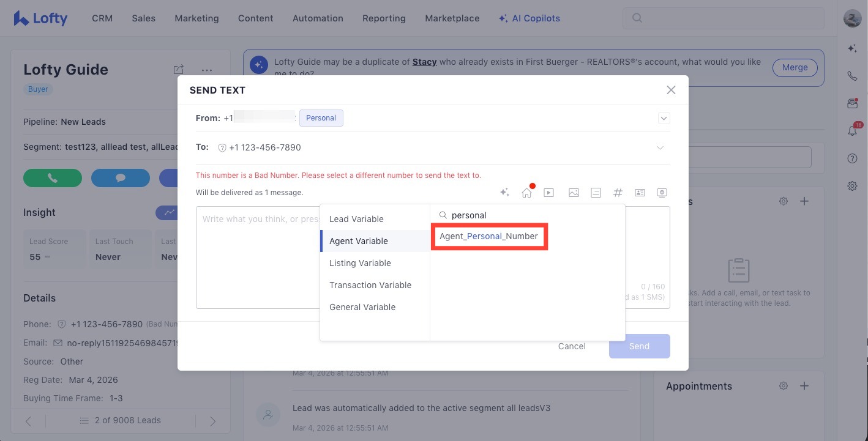This screenshot has height=441, width=868.
Task: Expand the From number dropdown
Action: coord(664,118)
